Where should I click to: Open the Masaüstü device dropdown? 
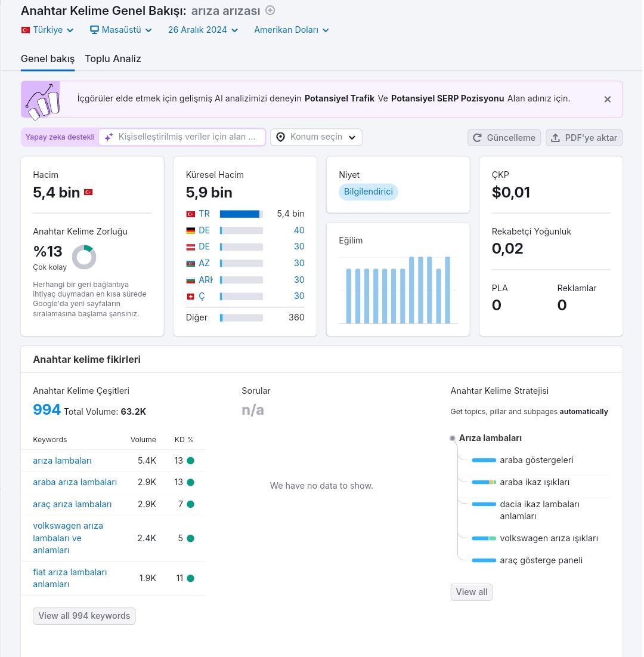pos(121,30)
